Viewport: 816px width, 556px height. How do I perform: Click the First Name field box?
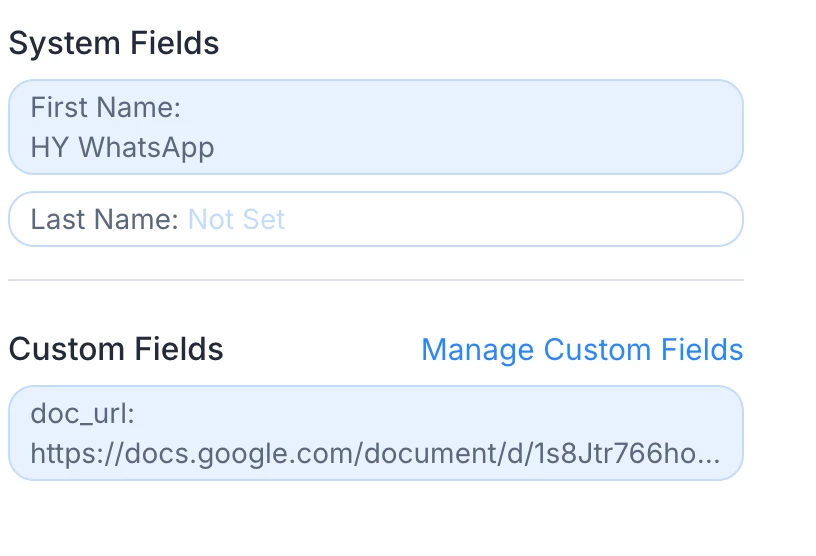click(375, 127)
